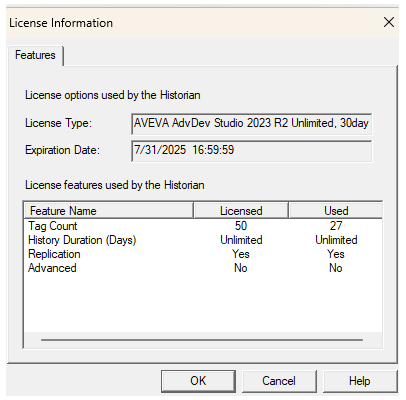This screenshot has height=400, width=406.
Task: Click the Used value 27 for Tag Count
Action: 336,226
